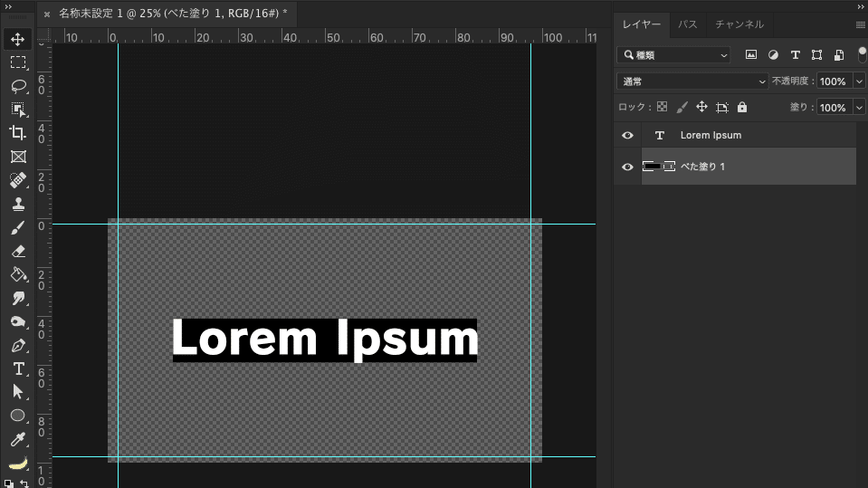The height and width of the screenshot is (488, 868).
Task: Select the Lorem Ipsum layer name
Action: tap(711, 135)
